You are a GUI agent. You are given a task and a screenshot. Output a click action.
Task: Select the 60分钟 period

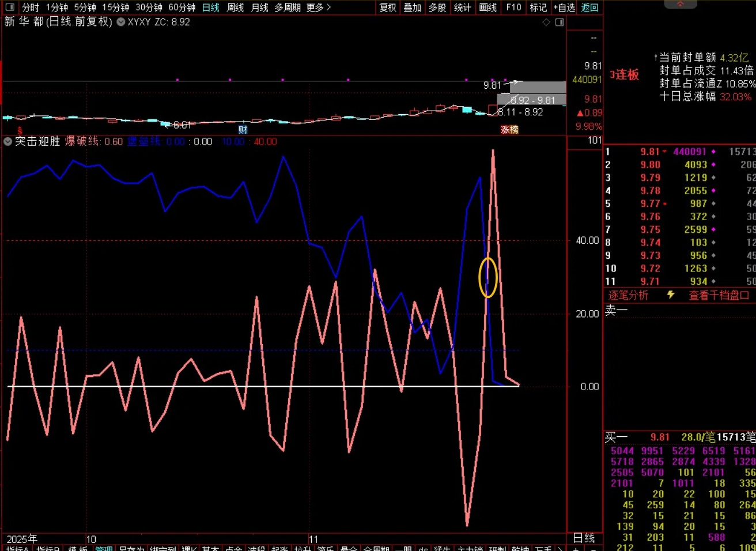182,7
